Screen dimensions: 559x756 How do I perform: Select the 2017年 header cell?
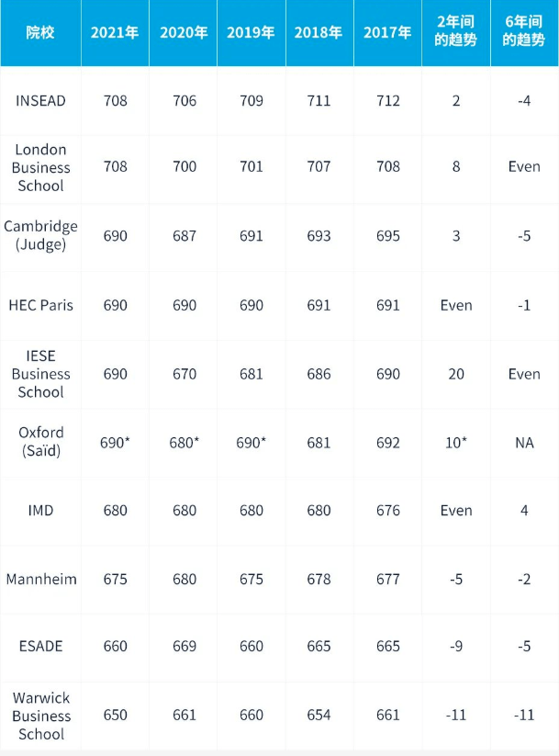coord(387,32)
